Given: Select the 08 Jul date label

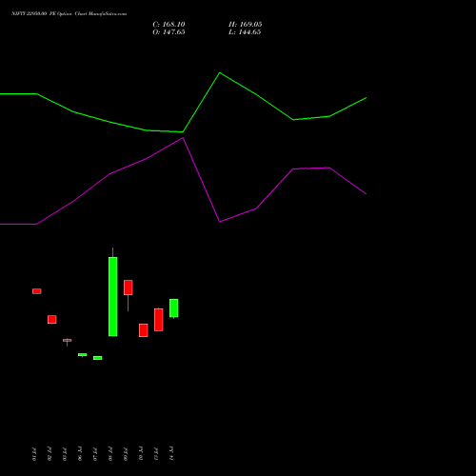Looking at the screenshot, I should coord(110,454).
